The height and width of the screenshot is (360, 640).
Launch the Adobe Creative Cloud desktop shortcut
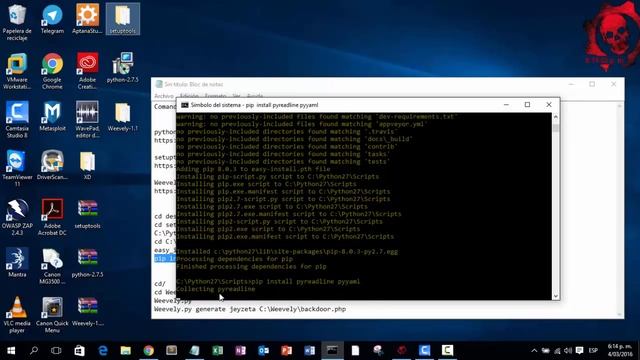tap(87, 71)
